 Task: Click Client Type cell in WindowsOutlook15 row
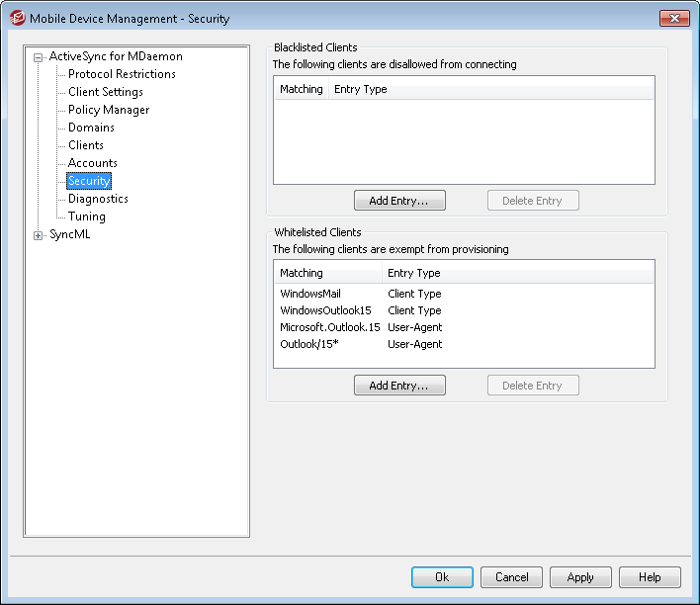pyautogui.click(x=414, y=310)
